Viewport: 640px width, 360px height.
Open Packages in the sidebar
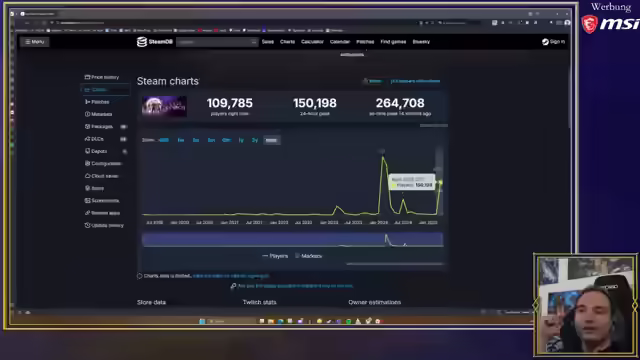pos(105,127)
